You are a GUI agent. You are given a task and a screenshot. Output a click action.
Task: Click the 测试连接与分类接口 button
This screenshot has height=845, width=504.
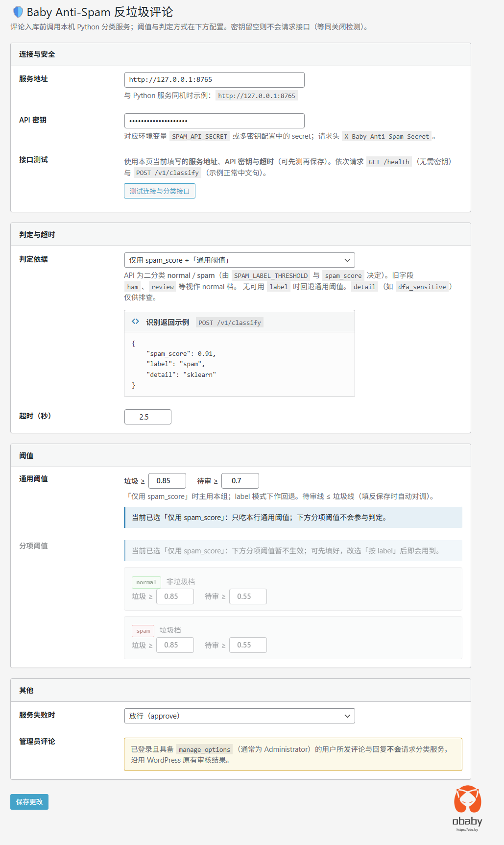click(160, 191)
